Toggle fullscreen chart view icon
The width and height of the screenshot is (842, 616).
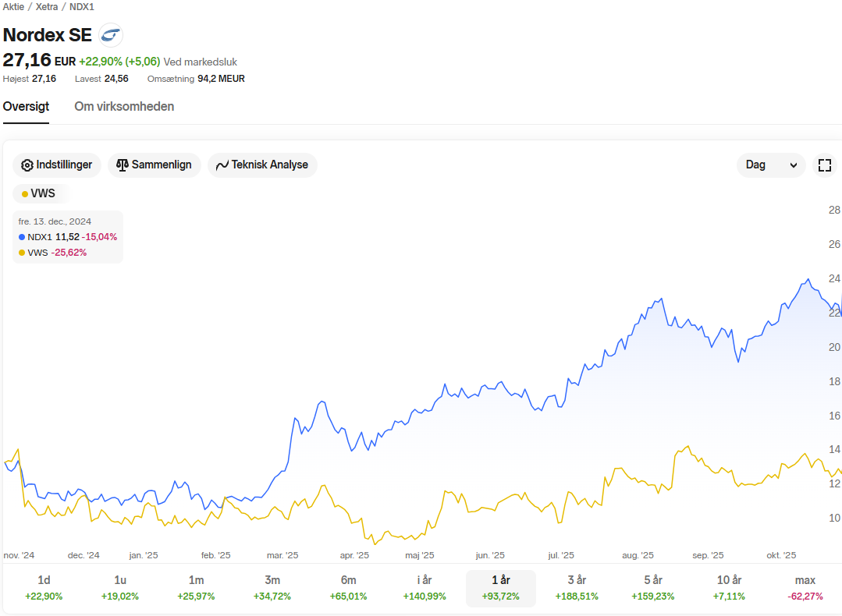pyautogui.click(x=825, y=165)
